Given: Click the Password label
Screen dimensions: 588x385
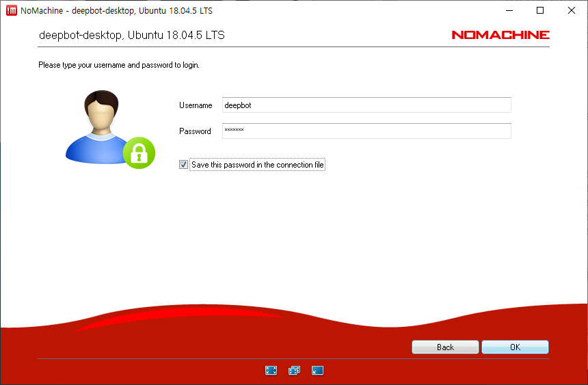Looking at the screenshot, I should click(195, 131).
